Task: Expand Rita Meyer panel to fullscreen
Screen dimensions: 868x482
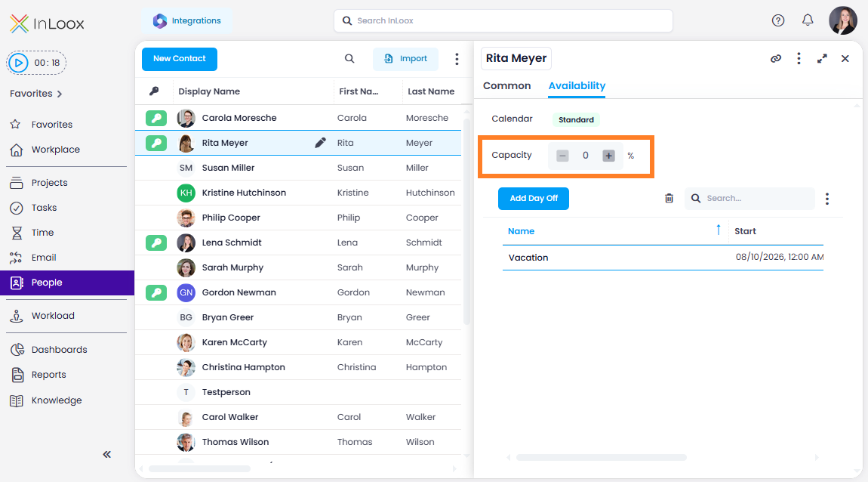Action: [x=822, y=58]
